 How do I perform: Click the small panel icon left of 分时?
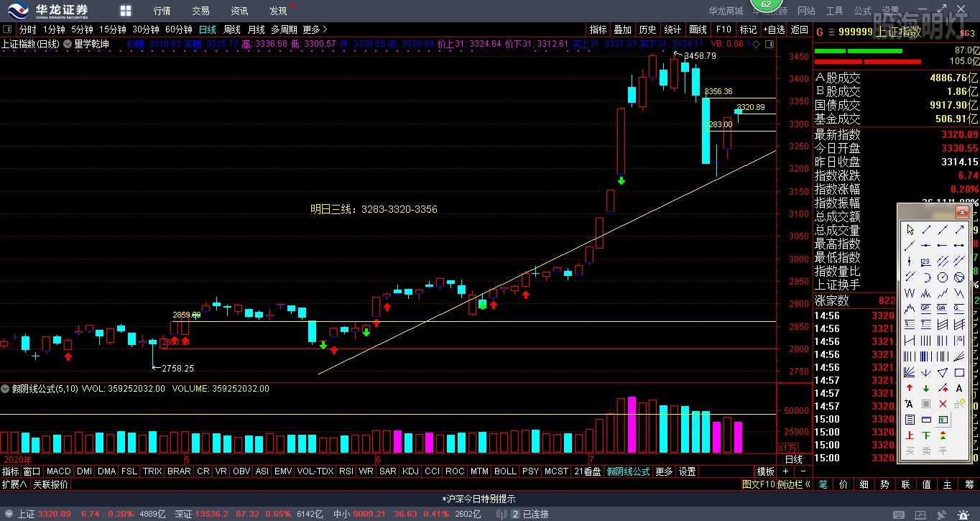8,29
